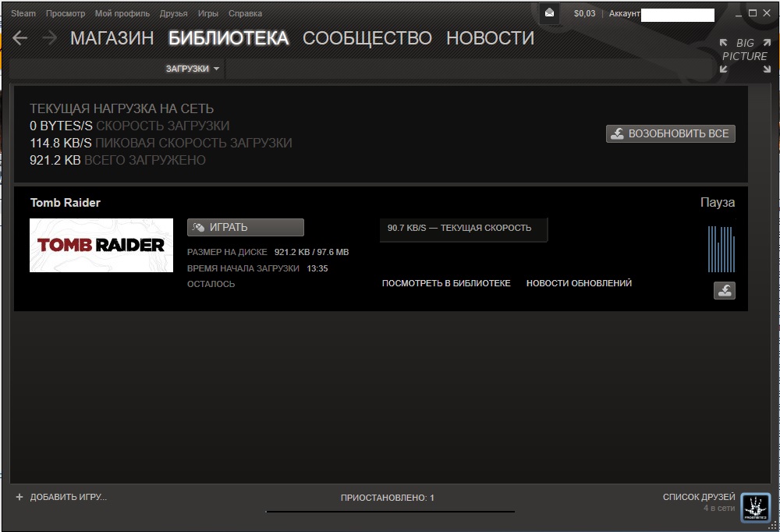Switch to the МАГАЗИН tab
This screenshot has height=532, width=780.
click(112, 38)
